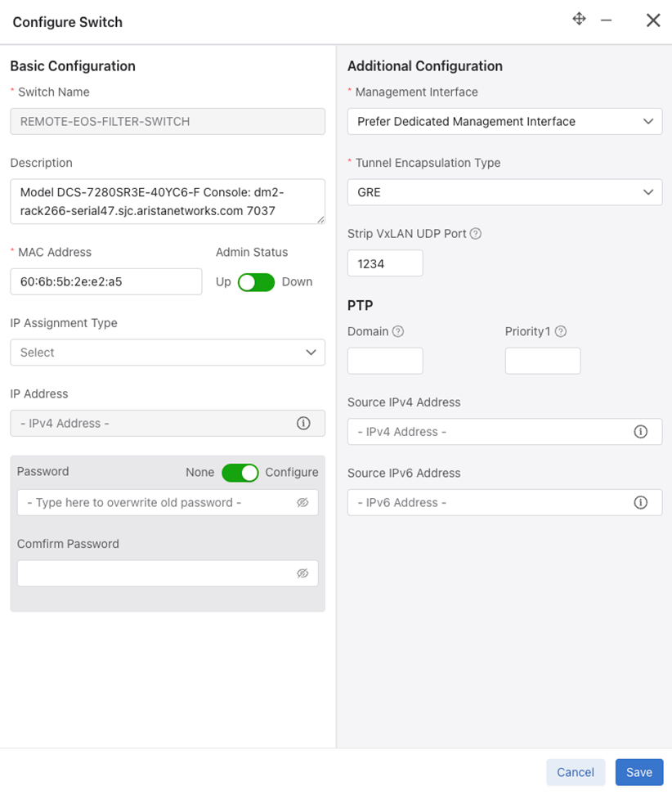Image resolution: width=672 pixels, height=795 pixels.
Task: Click info icon in Source IPv6 Address field
Action: pos(641,502)
